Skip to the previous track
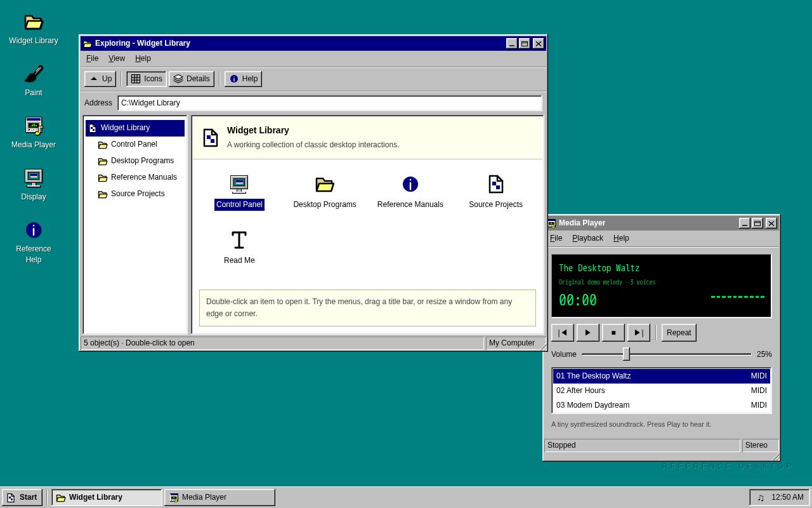This screenshot has height=508, width=812. tap(563, 333)
